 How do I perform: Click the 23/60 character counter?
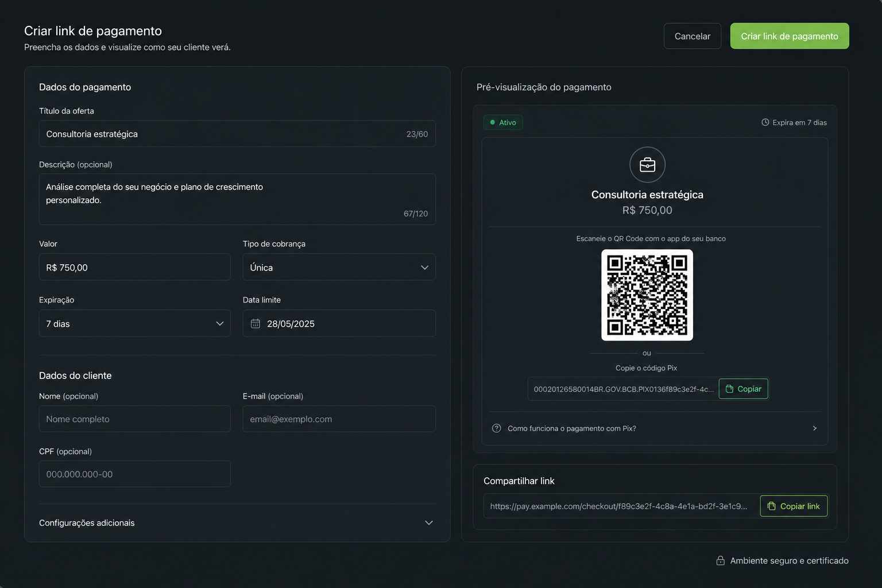click(x=417, y=134)
